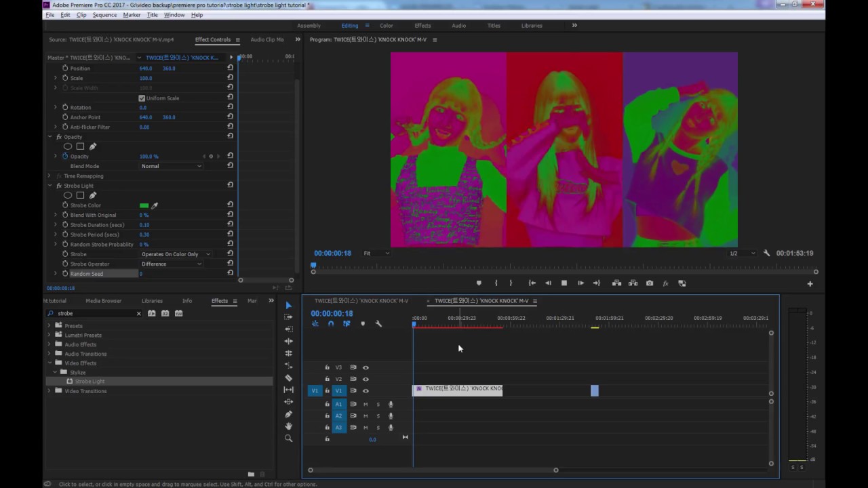
Task: Open Timeline Display Settings wrench
Action: 378,324
